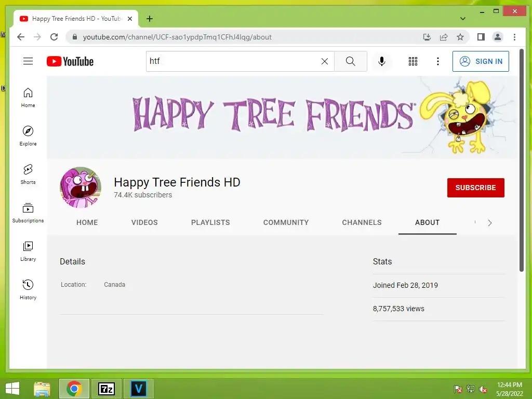Click the page vertical scrollbar
Viewport: 532px width, 399px height.
click(522, 160)
